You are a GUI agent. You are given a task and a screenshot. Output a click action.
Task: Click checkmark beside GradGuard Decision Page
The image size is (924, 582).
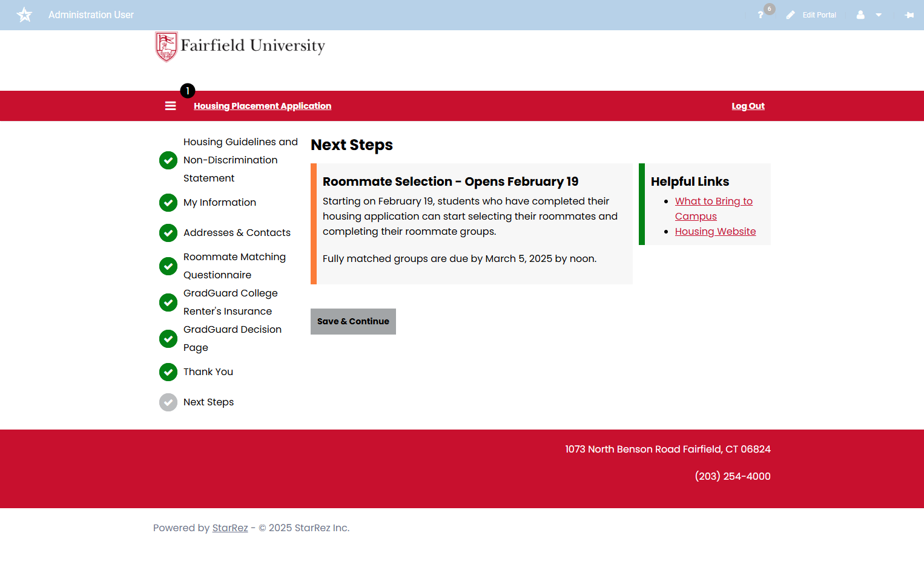pyautogui.click(x=168, y=339)
